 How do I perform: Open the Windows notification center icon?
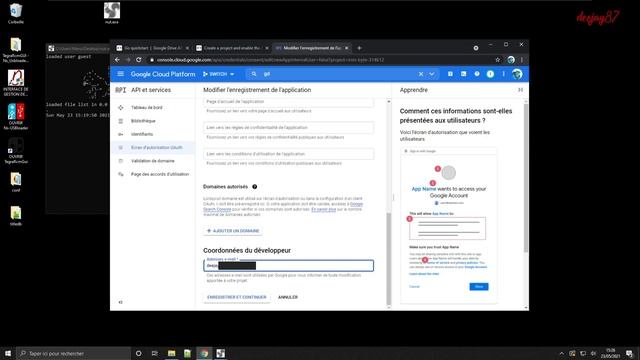(629, 353)
